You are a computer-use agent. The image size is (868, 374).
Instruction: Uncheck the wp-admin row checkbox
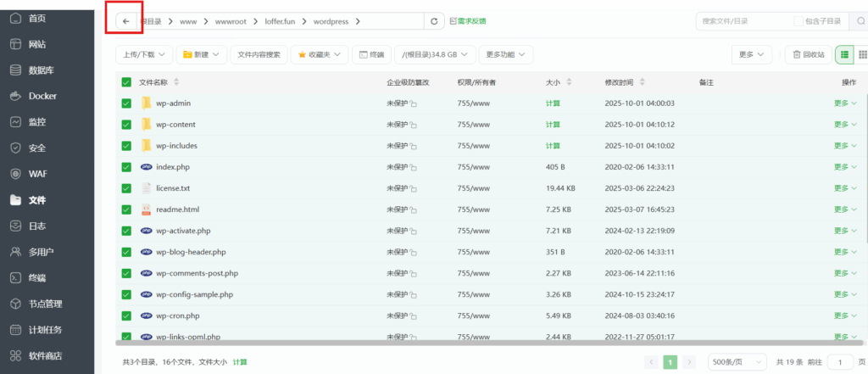coord(126,103)
